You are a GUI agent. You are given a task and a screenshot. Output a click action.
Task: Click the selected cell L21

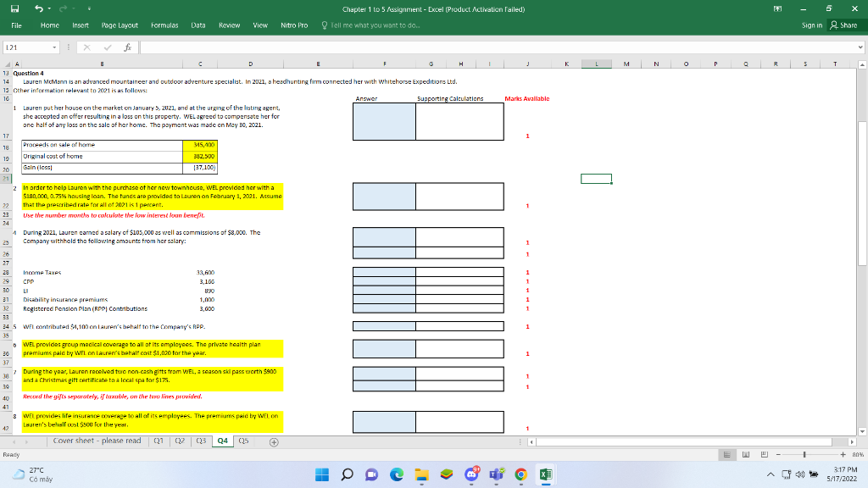pyautogui.click(x=596, y=179)
